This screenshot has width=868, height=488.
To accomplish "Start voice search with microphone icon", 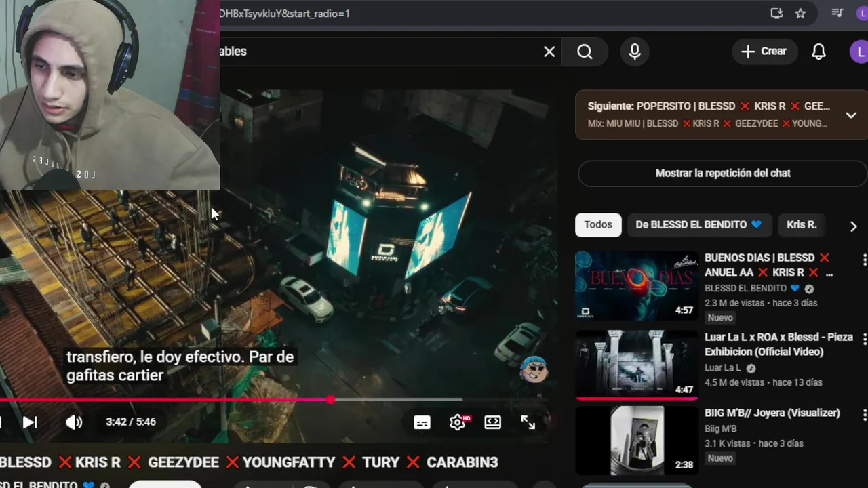I will 635,52.
